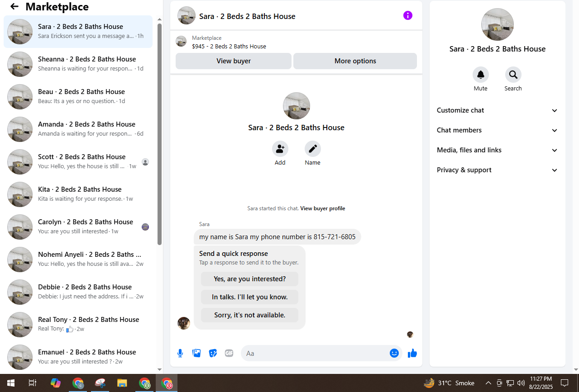Screen dimensions: 579x392
Task: Open Scott's conversation
Action: click(x=78, y=162)
